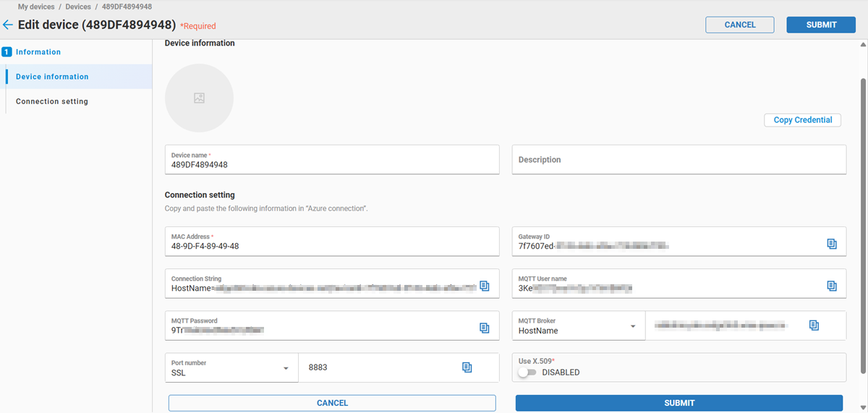Copy the Connection String value
This screenshot has width=868, height=413.
(x=484, y=286)
